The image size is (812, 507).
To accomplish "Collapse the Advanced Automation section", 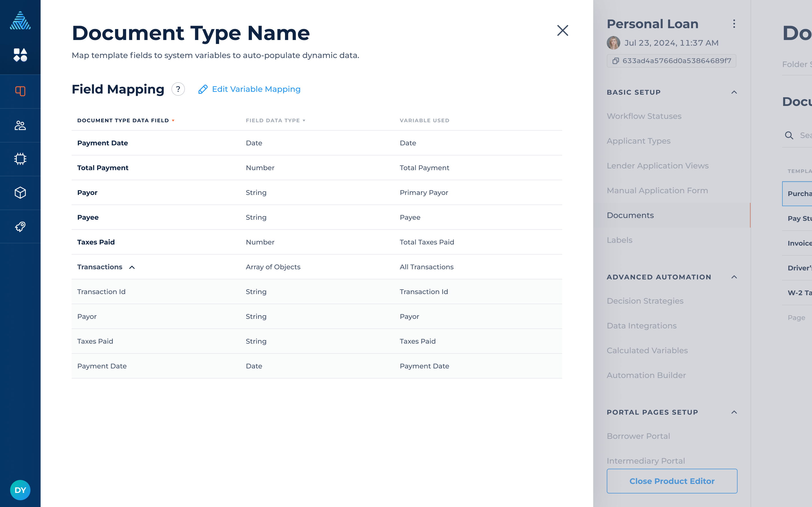I will click(734, 277).
